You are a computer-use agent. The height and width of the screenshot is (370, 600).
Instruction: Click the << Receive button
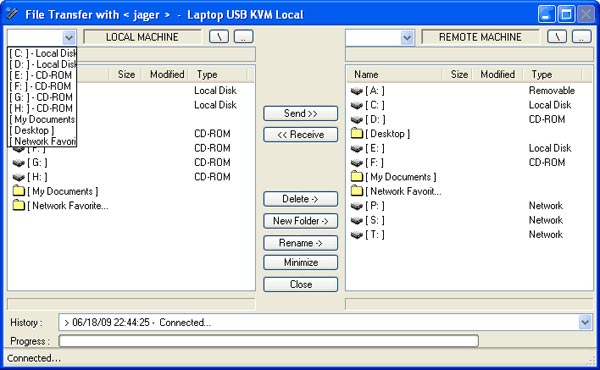click(x=300, y=135)
